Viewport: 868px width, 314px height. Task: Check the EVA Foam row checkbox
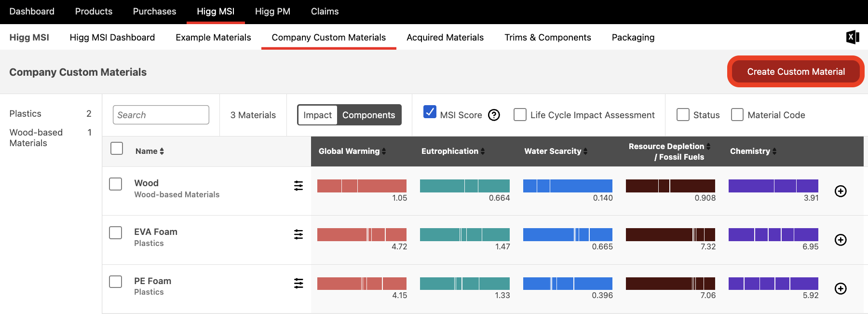coord(115,232)
